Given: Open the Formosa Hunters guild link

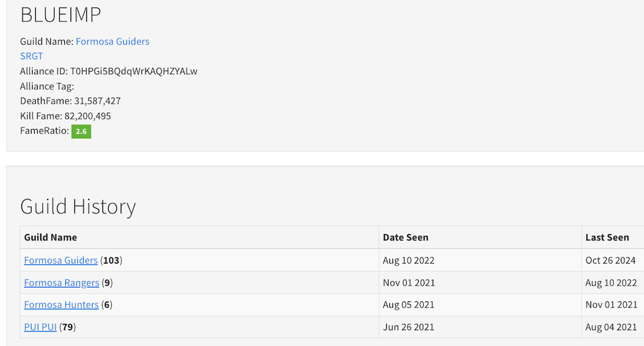Looking at the screenshot, I should [x=61, y=304].
